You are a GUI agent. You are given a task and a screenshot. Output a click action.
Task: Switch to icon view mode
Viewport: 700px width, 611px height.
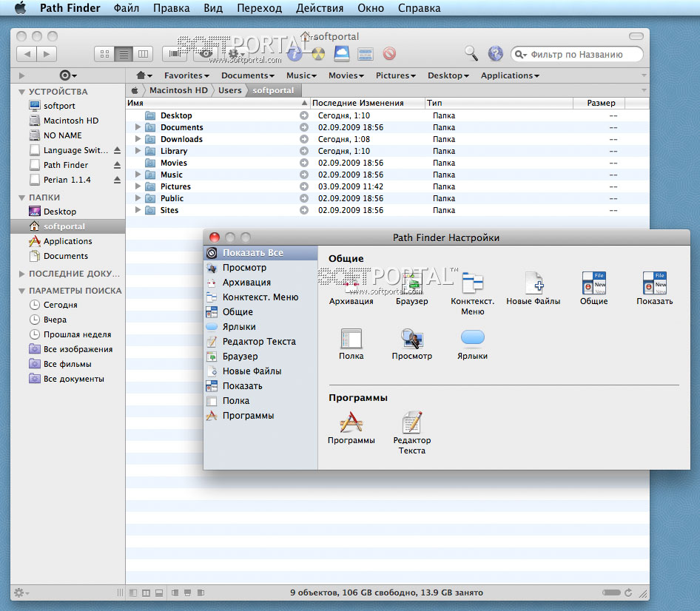(104, 54)
